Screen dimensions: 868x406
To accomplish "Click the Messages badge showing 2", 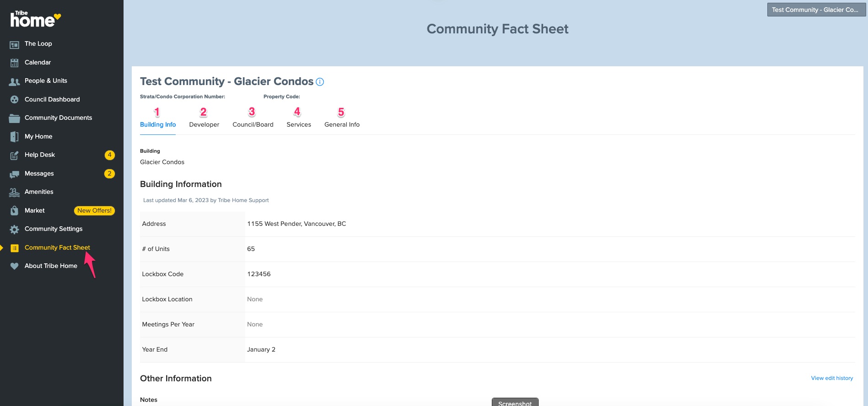I will point(110,174).
